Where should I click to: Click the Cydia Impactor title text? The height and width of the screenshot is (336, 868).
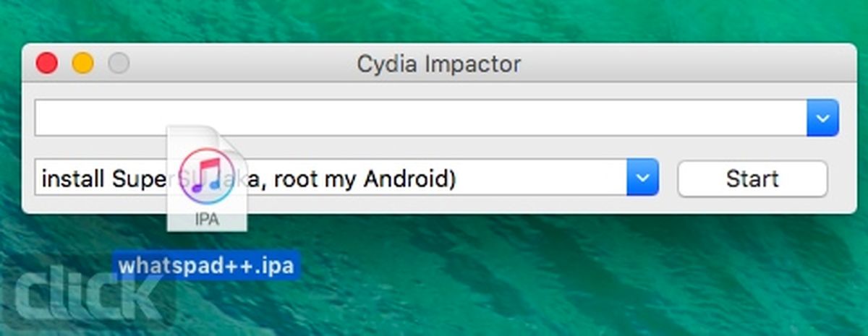click(x=439, y=64)
